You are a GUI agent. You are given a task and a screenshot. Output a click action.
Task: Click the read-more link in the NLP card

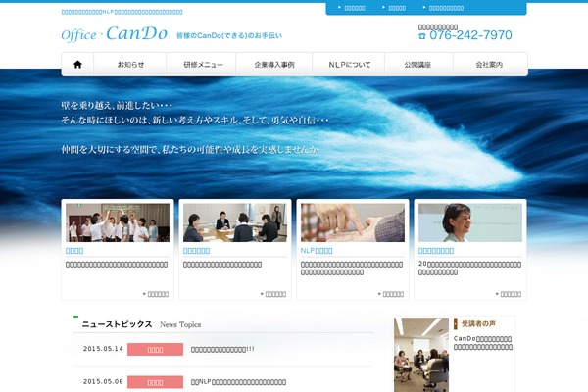tap(391, 294)
